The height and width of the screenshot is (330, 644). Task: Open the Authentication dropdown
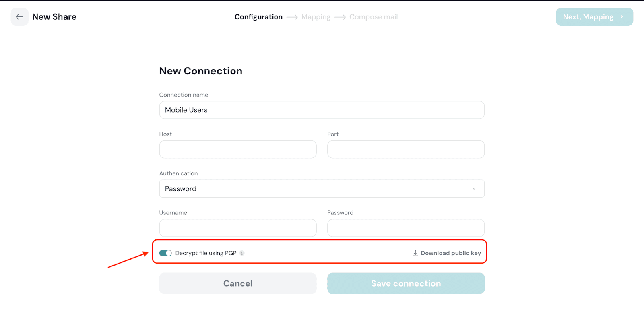click(x=322, y=189)
